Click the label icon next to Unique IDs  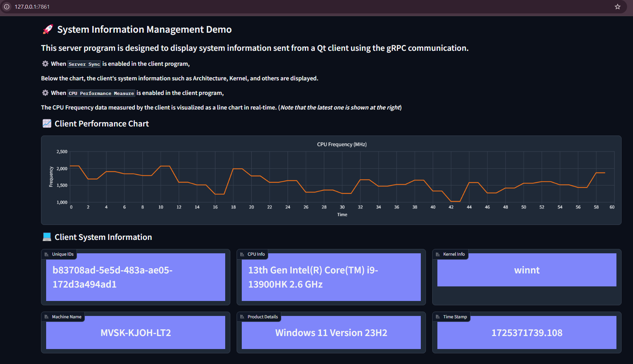(47, 254)
